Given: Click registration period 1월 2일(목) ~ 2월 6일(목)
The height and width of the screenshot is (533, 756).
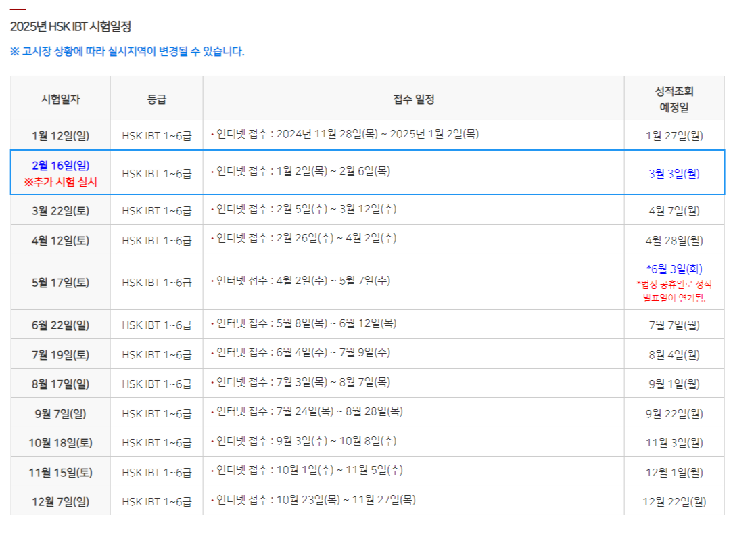Looking at the screenshot, I should 333,171.
